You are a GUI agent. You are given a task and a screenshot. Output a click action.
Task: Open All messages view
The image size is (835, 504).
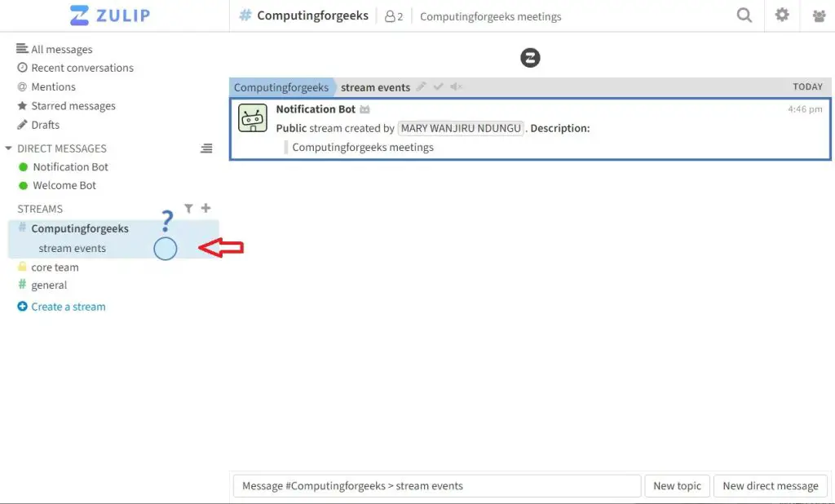62,49
